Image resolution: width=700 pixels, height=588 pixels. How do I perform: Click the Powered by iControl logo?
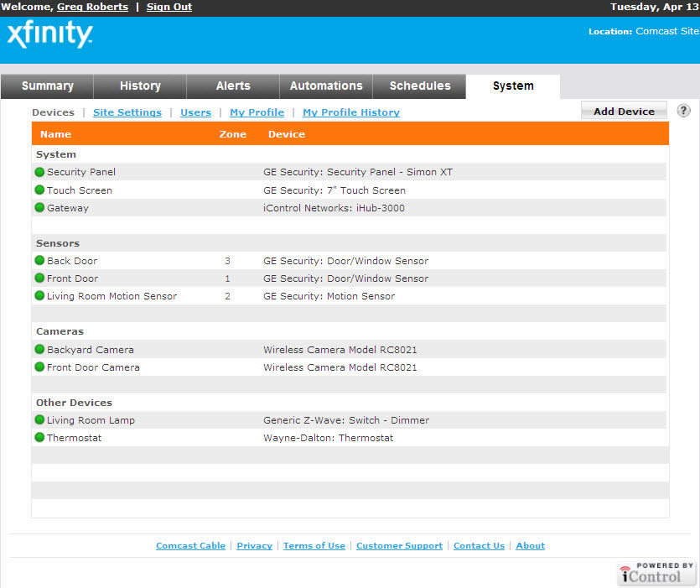click(x=657, y=573)
